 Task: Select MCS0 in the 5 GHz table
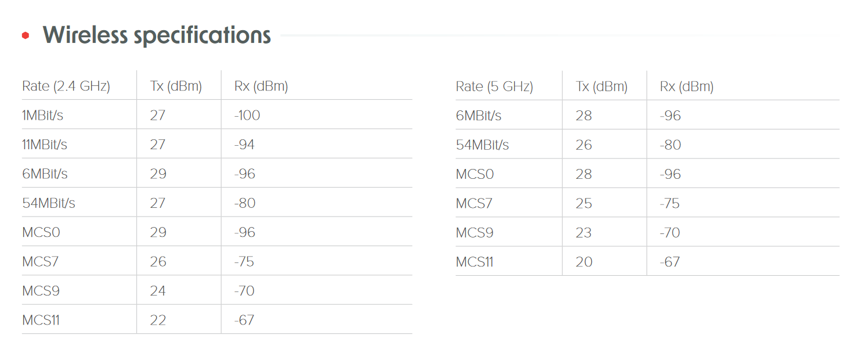(x=475, y=174)
